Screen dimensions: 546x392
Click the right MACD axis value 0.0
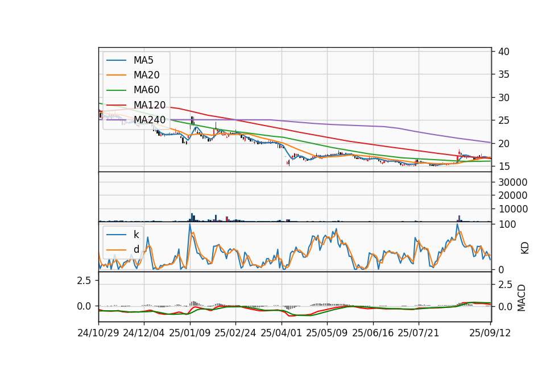pos(505,307)
